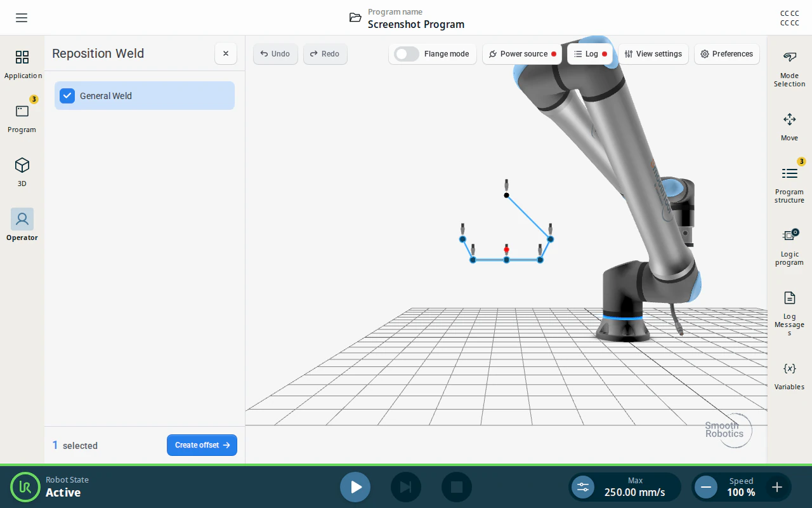The height and width of the screenshot is (508, 812).
Task: Click the 100 % speed value
Action: point(741,492)
